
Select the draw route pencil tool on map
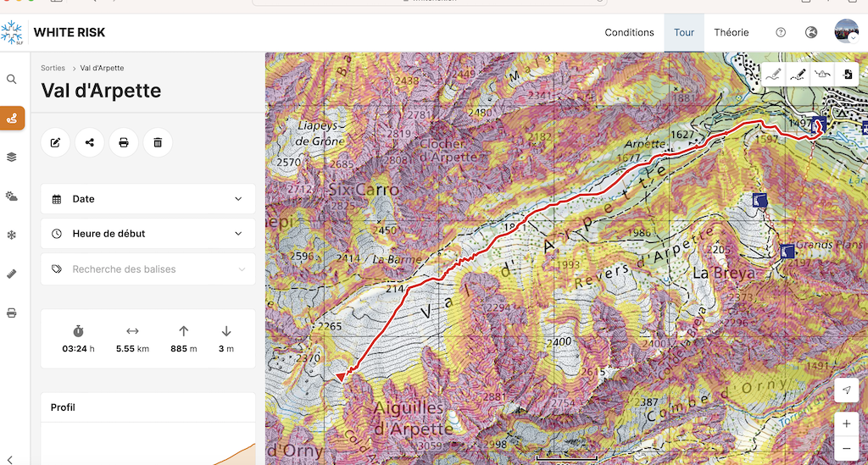point(798,75)
